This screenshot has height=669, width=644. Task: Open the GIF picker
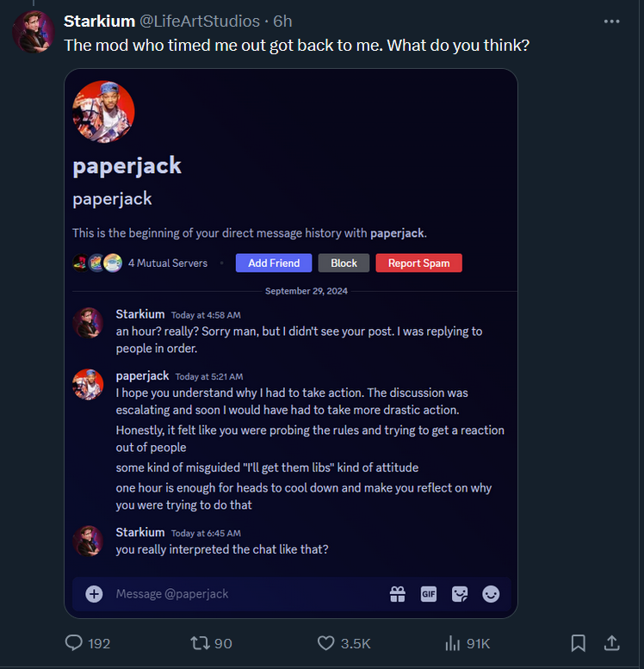(x=429, y=594)
